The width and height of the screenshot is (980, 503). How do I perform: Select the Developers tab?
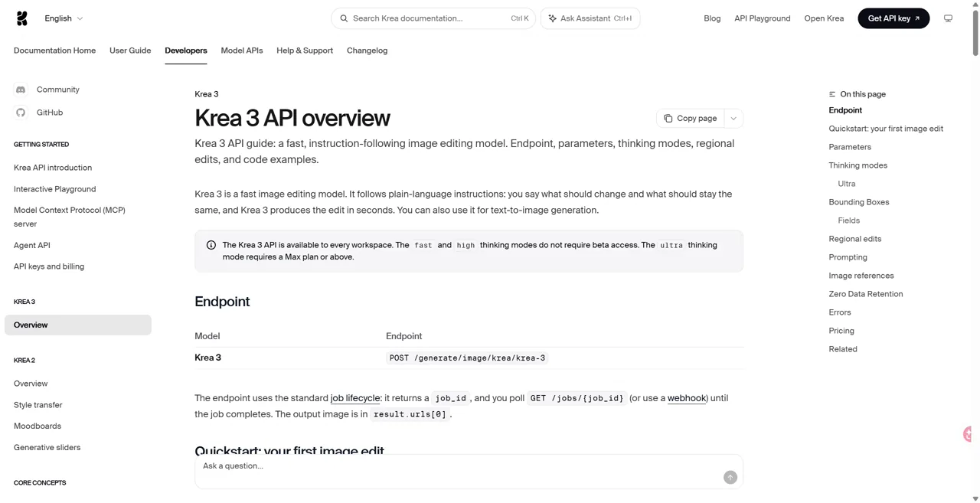click(x=186, y=51)
